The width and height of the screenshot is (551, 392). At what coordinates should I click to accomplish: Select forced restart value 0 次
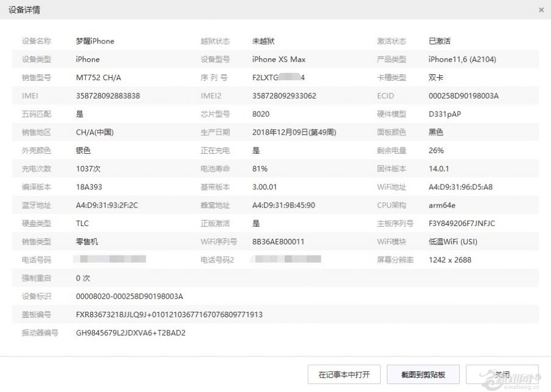[83, 279]
